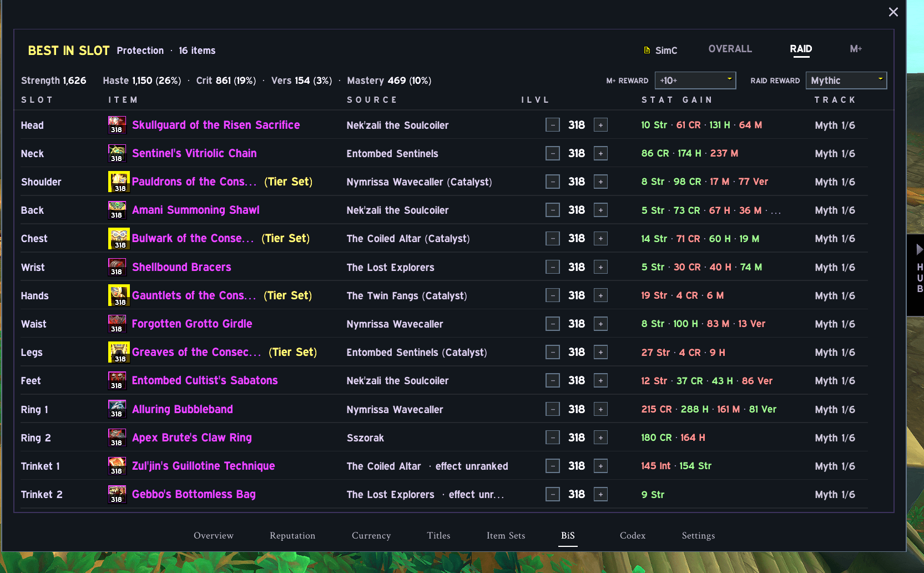Click the SimC document icon
Viewport: 924px width, 573px height.
tap(647, 50)
